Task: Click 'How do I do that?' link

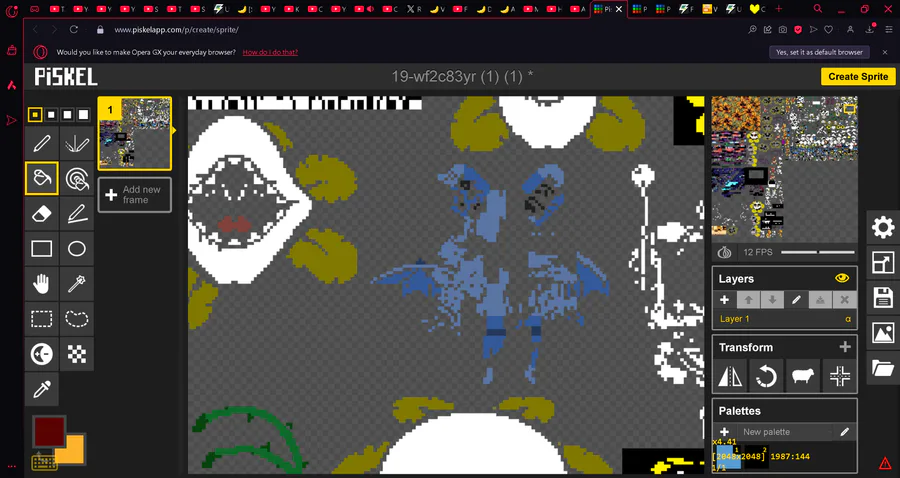Action: (270, 52)
